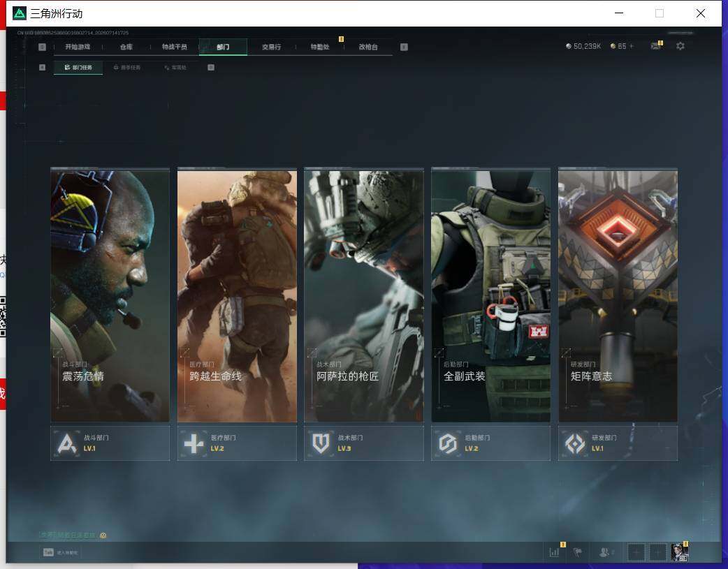Switch to the 仓库 tab
This screenshot has height=569, width=728.
126,47
